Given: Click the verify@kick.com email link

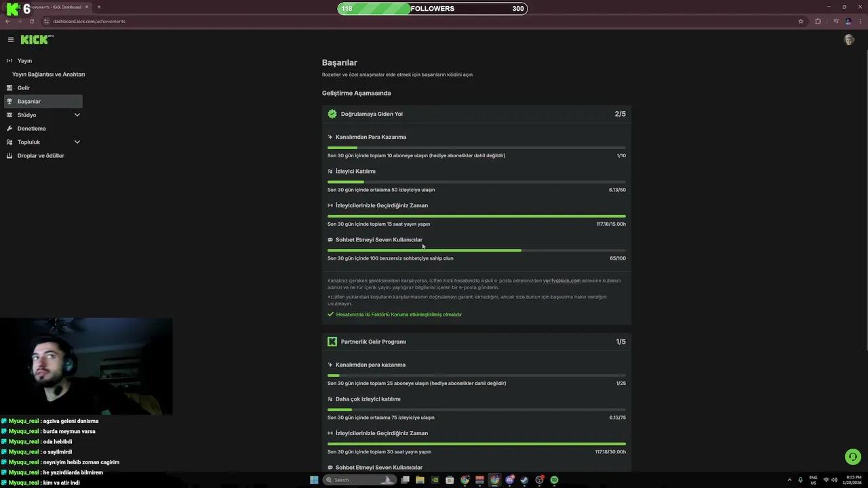Looking at the screenshot, I should coord(561,281).
